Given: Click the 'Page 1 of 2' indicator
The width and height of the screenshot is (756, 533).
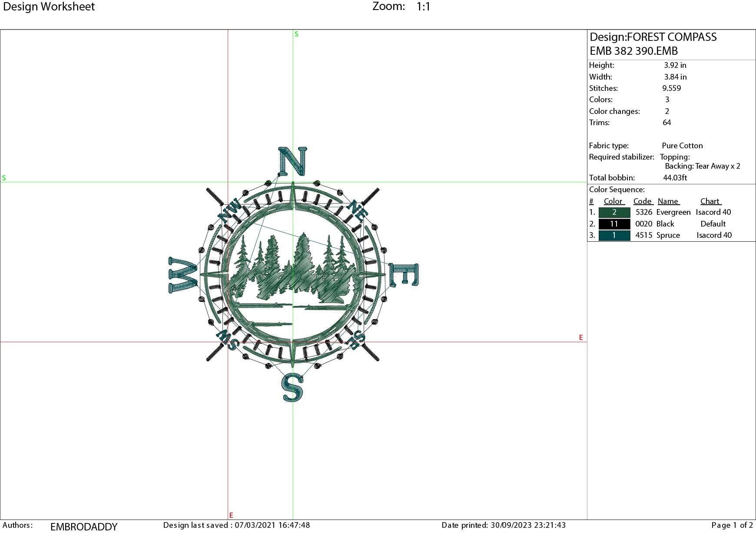Looking at the screenshot, I should pos(732,525).
